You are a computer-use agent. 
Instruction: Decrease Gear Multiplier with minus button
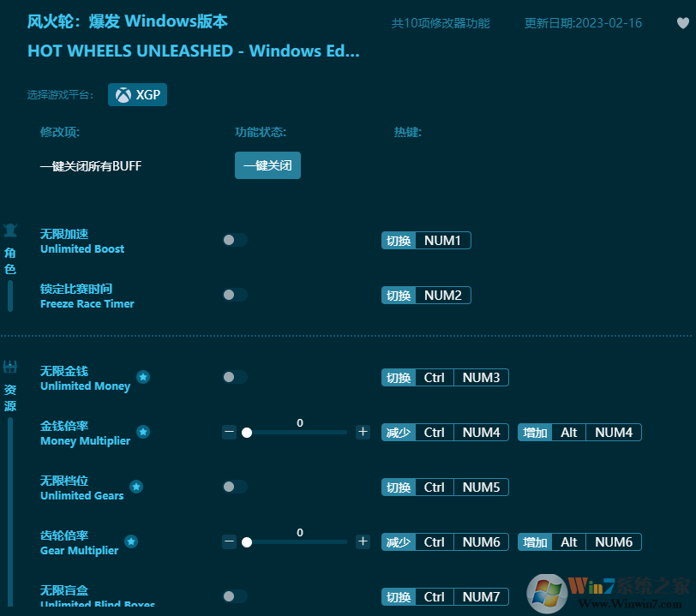click(229, 541)
